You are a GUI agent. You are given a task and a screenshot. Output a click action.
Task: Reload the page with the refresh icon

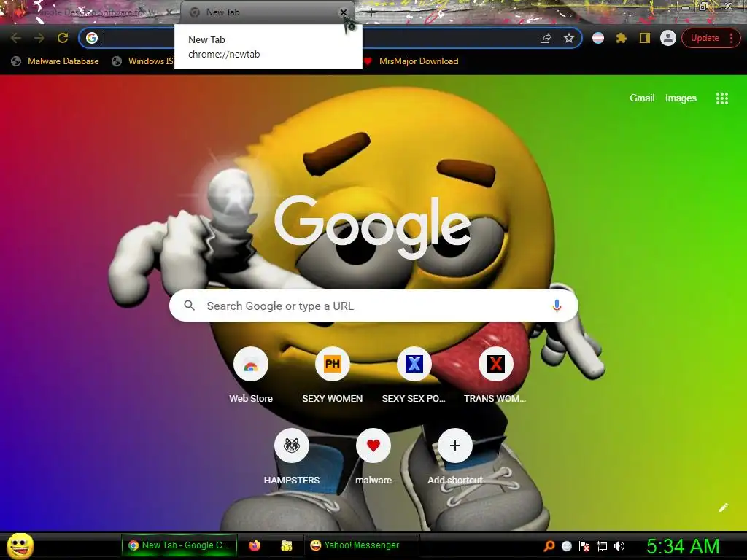(x=63, y=38)
